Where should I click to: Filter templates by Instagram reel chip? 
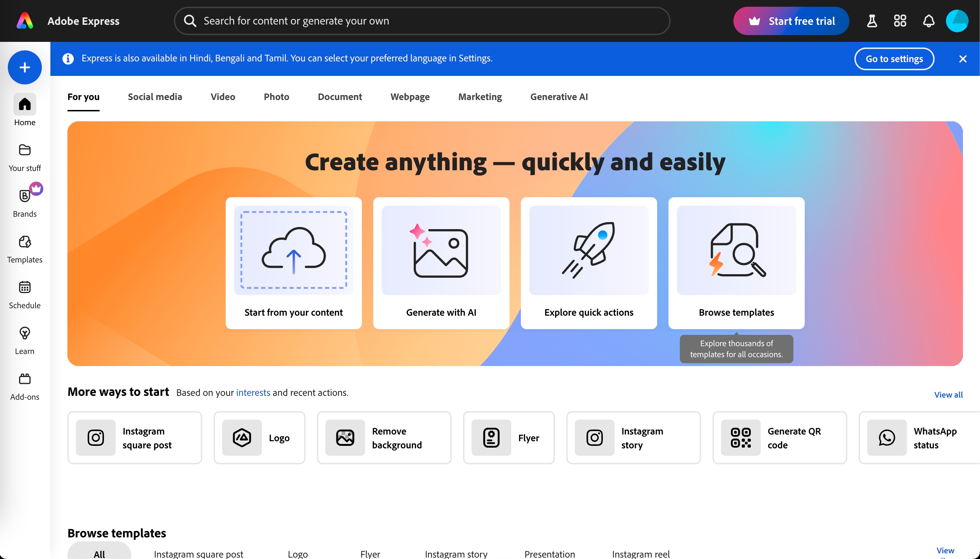(640, 554)
